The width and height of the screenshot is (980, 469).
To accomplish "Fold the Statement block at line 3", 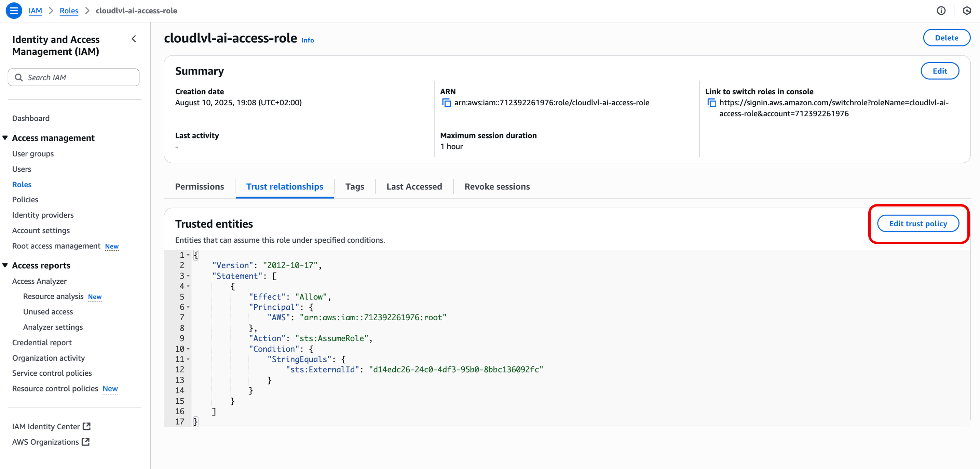I will click(189, 276).
